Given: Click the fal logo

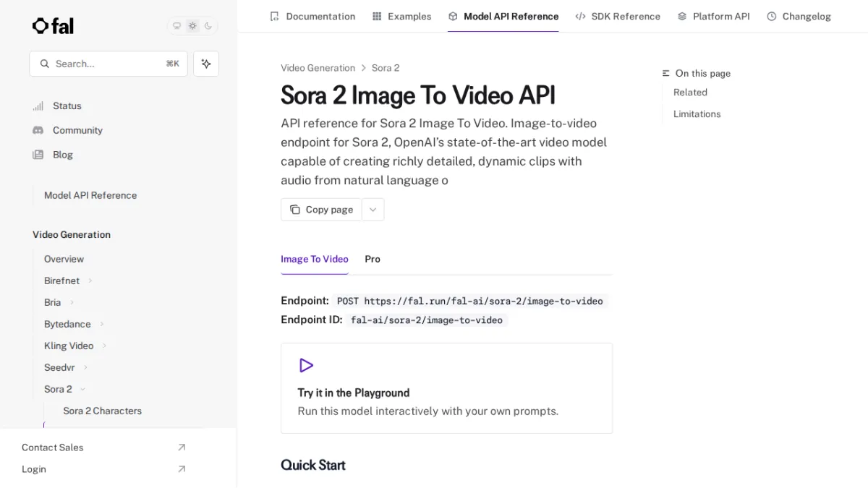Looking at the screenshot, I should (x=53, y=26).
